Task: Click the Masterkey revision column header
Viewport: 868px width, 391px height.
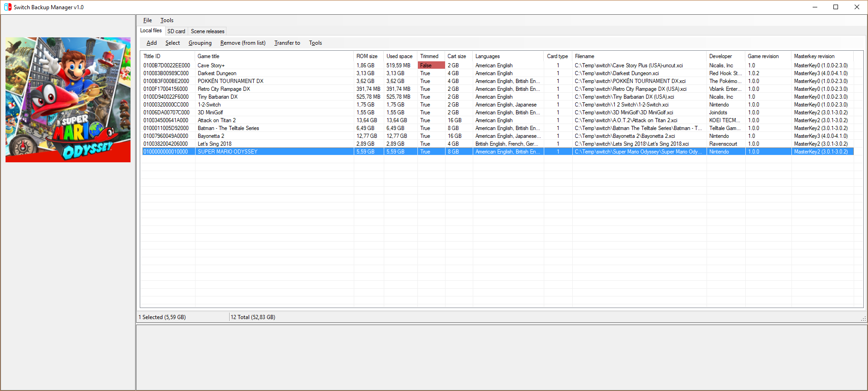Action: click(814, 56)
